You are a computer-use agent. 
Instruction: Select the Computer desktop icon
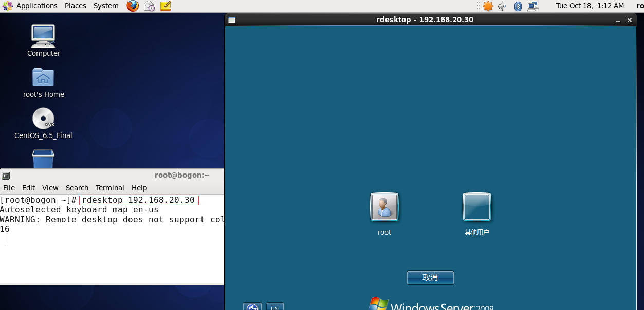(x=44, y=41)
